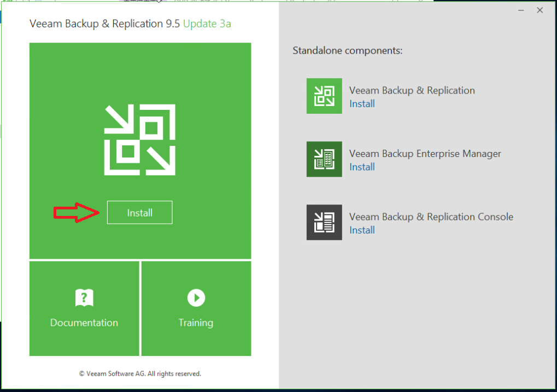Viewport: 557px width, 392px height.
Task: Click the Veeam Software AG copyright text
Action: tap(140, 373)
